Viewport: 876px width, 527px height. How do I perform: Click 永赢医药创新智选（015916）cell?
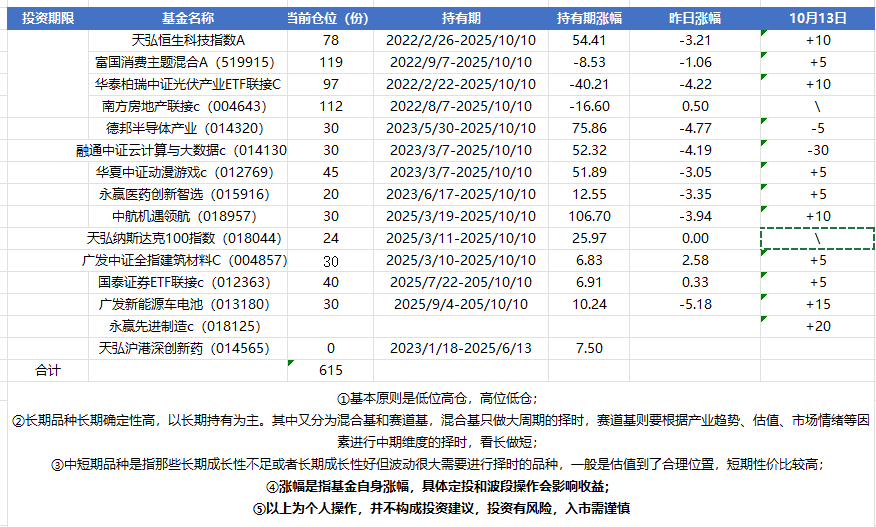(188, 194)
